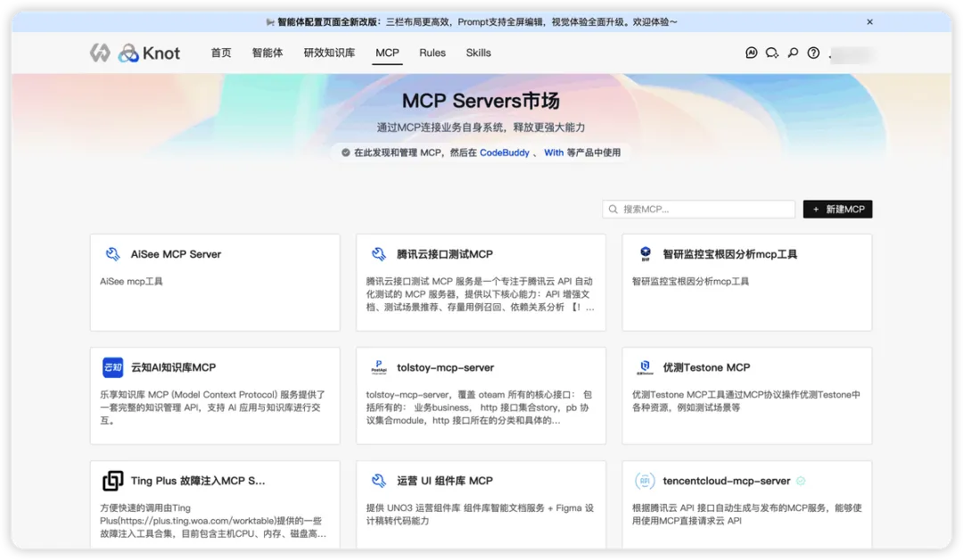Open the help question mark icon
Image resolution: width=963 pixels, height=560 pixels.
[813, 53]
